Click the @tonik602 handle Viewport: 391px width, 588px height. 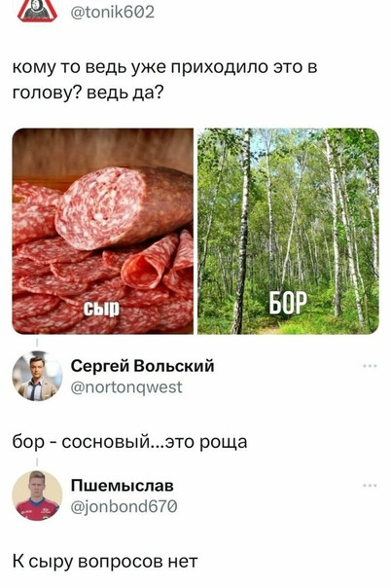[113, 12]
